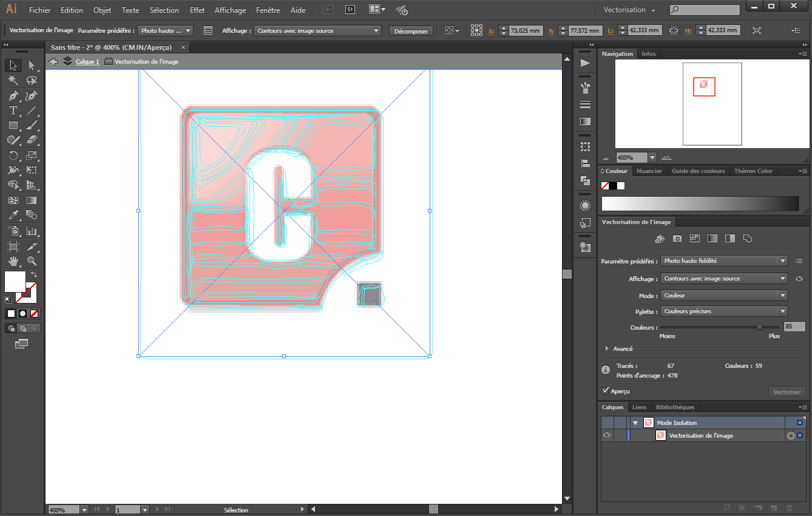Viewport: 812px width, 516px height.
Task: Expand the Avancé section
Action: [x=607, y=348]
